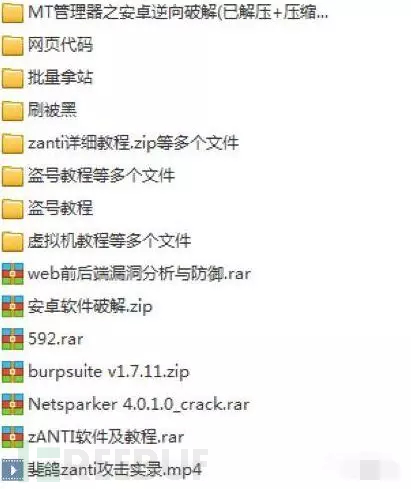
Task: Open the MT管理器之安卓逆向破解 folder name
Action: 178,13
